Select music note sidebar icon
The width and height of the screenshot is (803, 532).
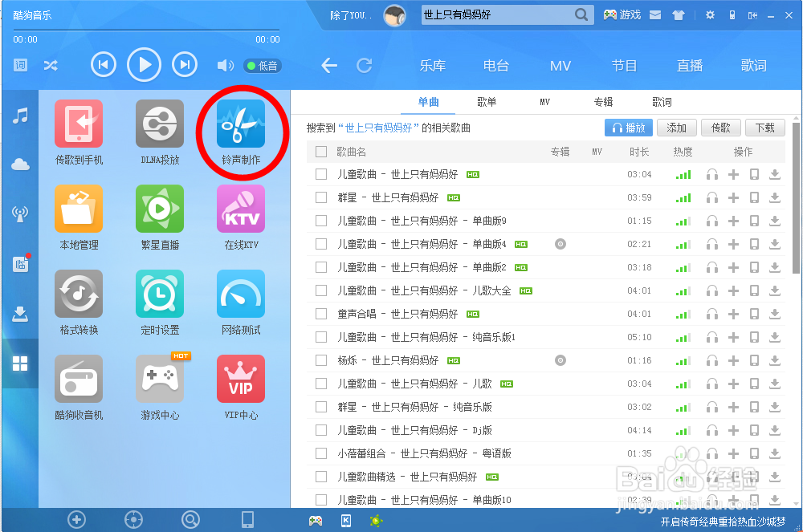coord(20,116)
